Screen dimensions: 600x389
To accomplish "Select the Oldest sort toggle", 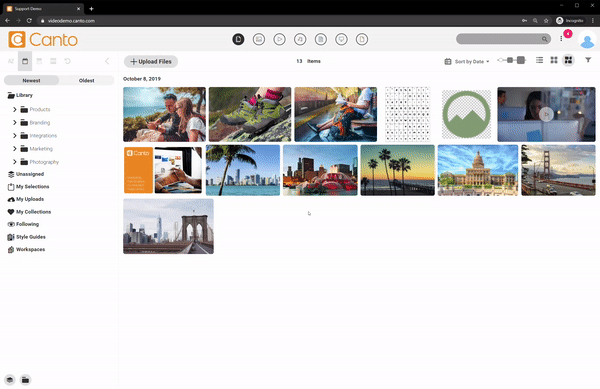I will (x=86, y=80).
